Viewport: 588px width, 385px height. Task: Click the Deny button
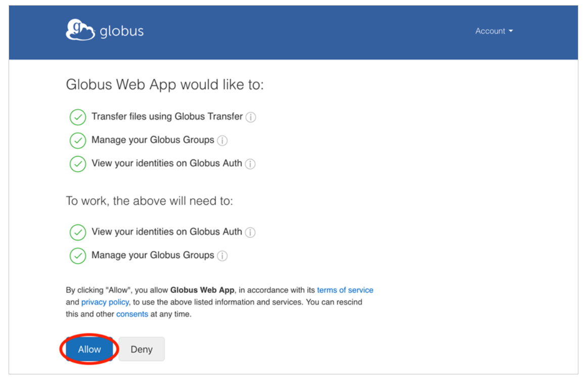tap(142, 350)
